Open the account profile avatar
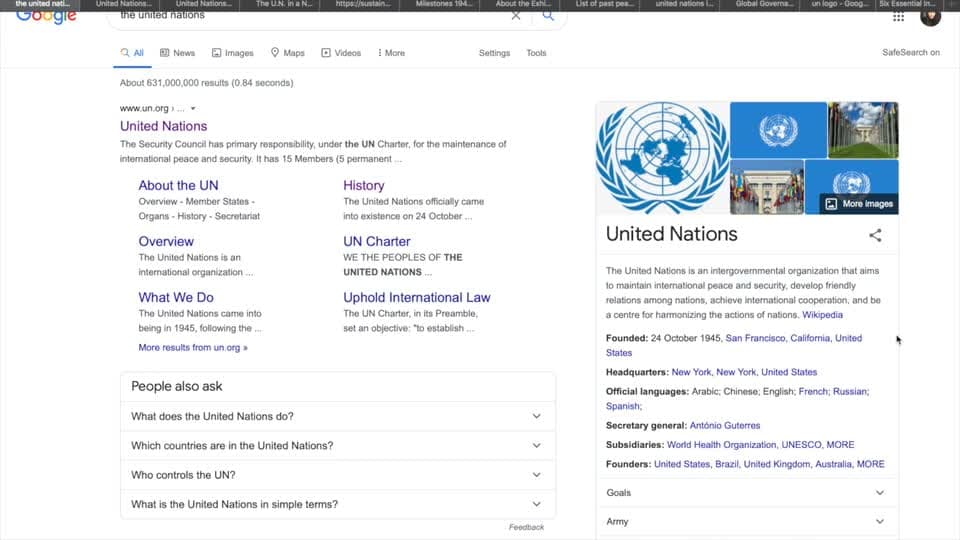The image size is (960, 540). point(930,18)
